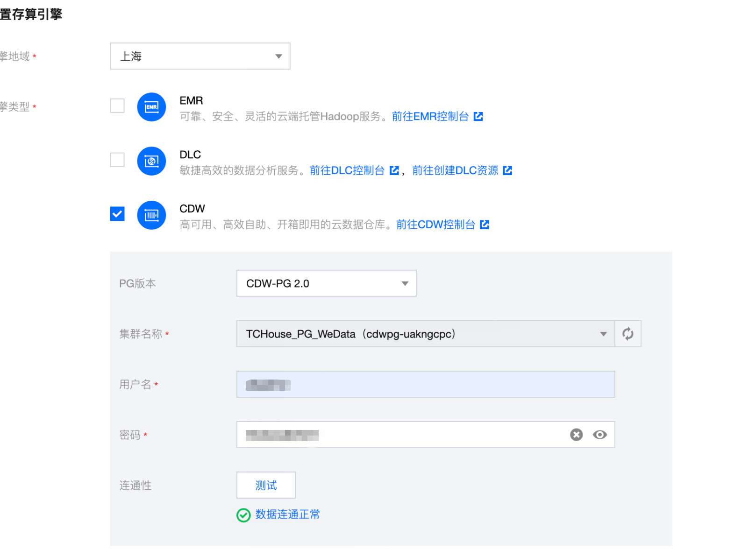
Task: Show password with the eye icon
Action: pyautogui.click(x=600, y=435)
